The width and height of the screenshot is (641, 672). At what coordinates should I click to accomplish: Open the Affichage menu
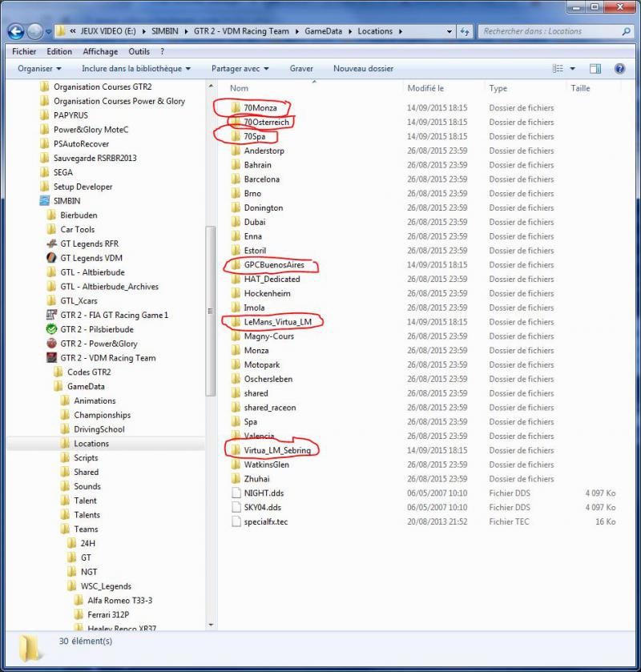tap(100, 51)
